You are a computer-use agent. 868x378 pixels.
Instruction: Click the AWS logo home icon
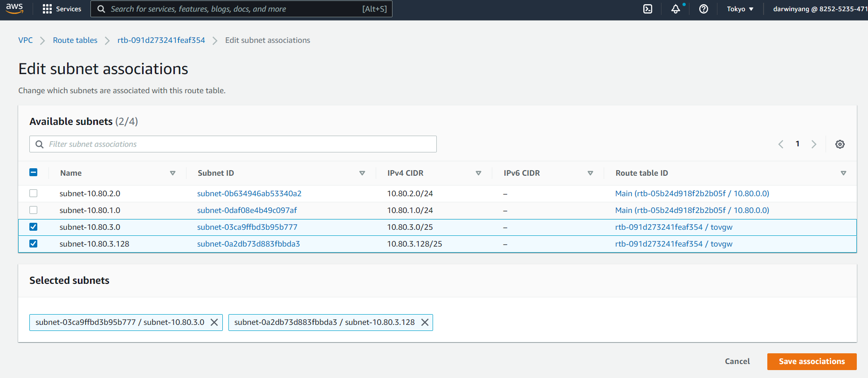click(14, 8)
